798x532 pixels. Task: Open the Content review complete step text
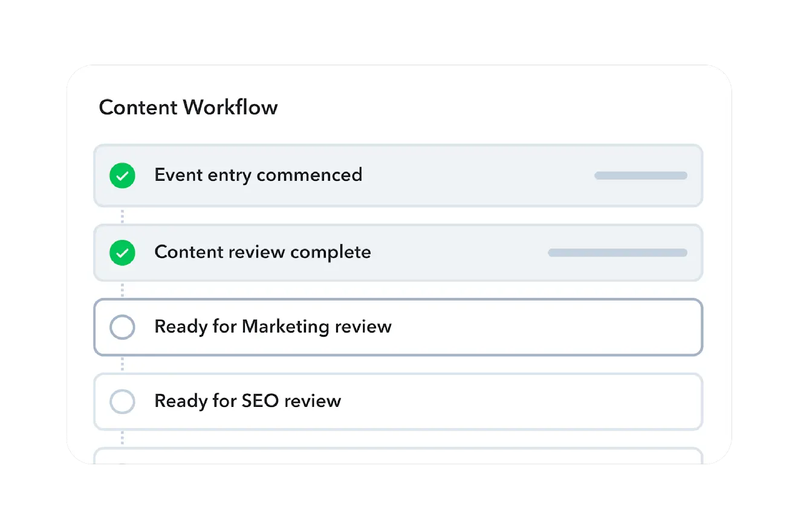[262, 253]
